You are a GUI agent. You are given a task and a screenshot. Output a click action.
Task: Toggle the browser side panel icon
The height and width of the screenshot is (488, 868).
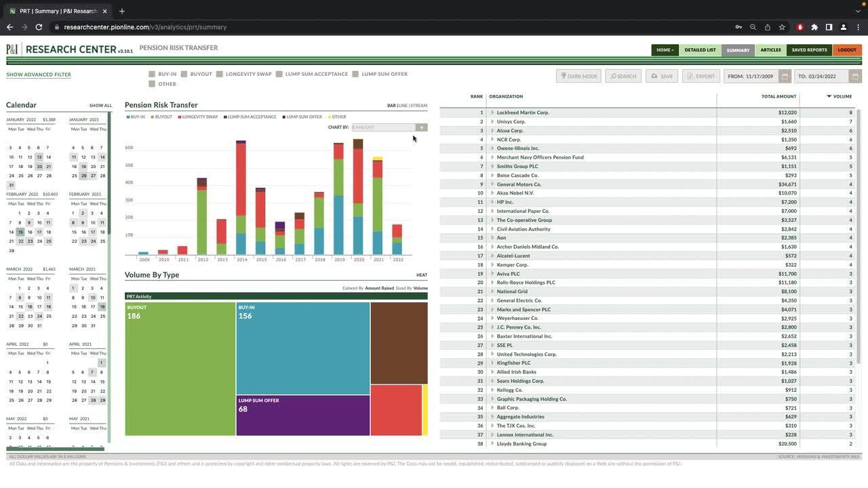[x=829, y=27]
